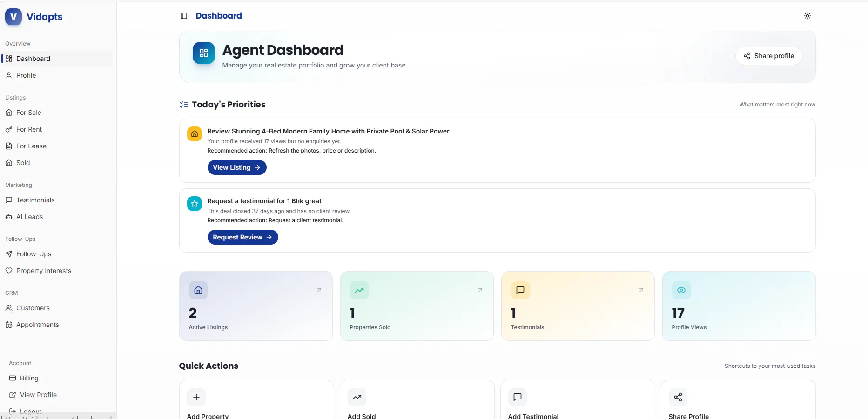Click the Follow-Ups paper plane icon

click(9, 254)
